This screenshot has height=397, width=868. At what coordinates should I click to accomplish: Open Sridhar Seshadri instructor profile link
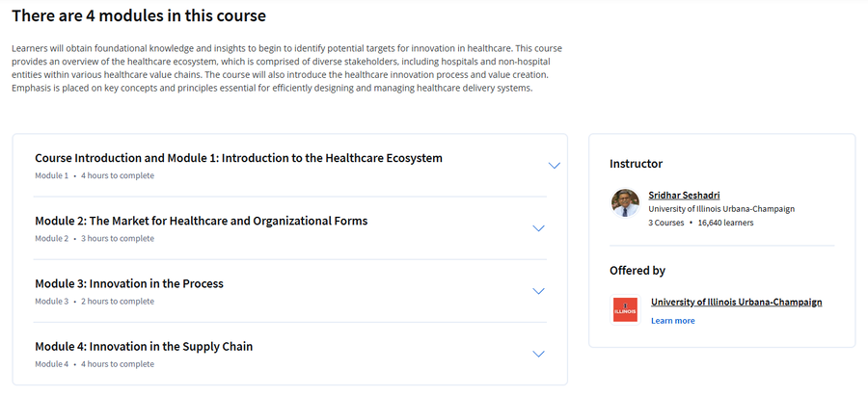[x=684, y=196]
